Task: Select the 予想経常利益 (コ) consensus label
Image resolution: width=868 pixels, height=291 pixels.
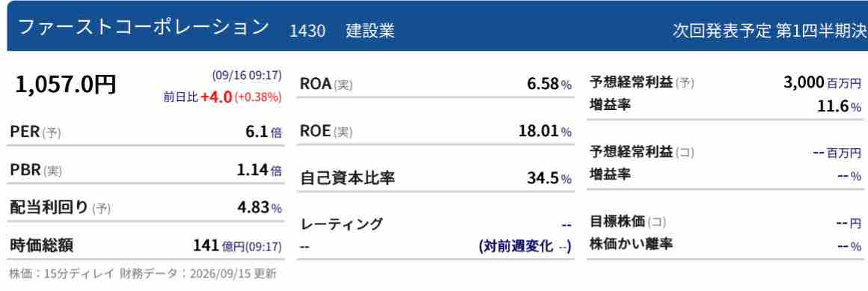Action: [x=641, y=152]
